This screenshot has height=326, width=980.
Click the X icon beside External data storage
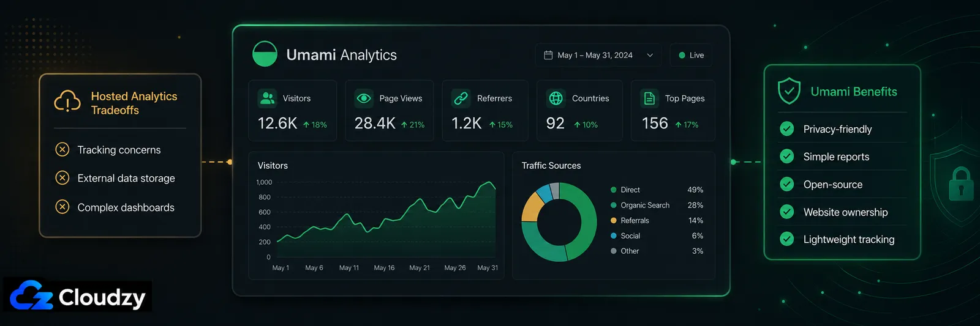click(62, 178)
